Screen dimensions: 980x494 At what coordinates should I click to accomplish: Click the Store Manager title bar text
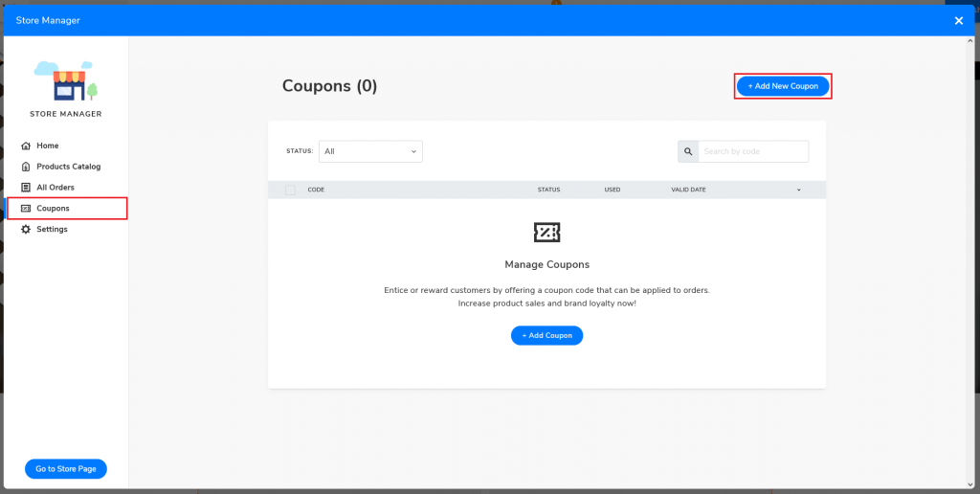[48, 21]
